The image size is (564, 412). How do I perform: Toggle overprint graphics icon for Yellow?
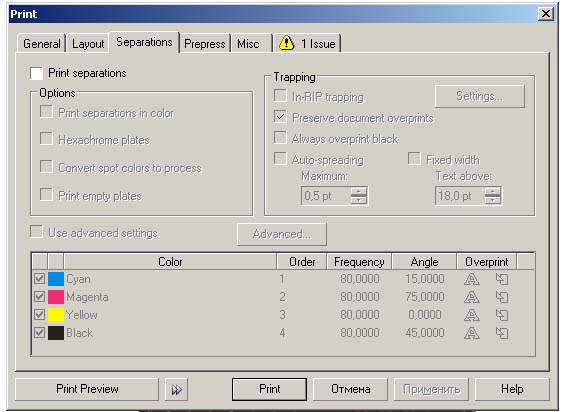click(502, 315)
